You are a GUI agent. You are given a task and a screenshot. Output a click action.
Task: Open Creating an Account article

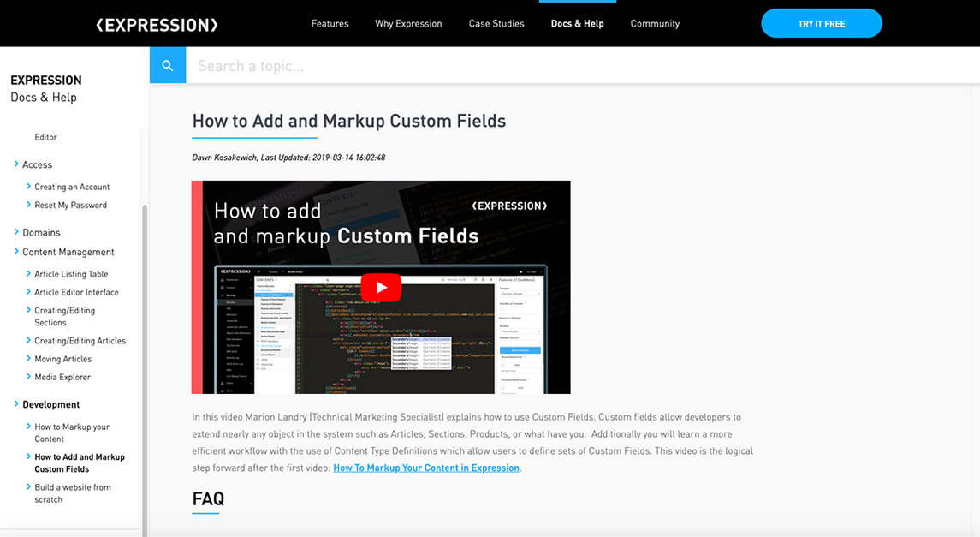point(72,187)
